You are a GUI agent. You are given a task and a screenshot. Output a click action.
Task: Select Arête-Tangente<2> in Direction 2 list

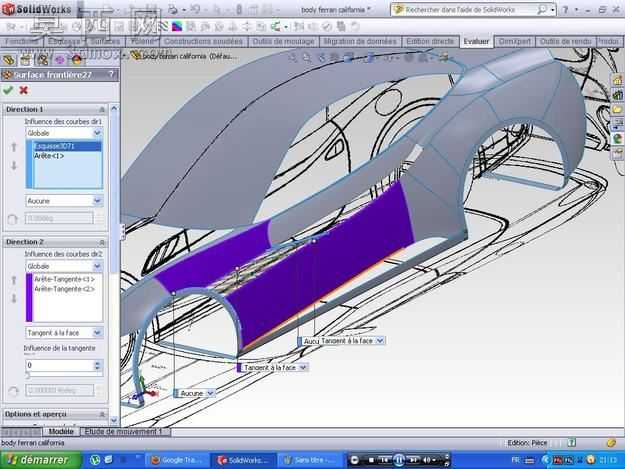click(x=67, y=289)
